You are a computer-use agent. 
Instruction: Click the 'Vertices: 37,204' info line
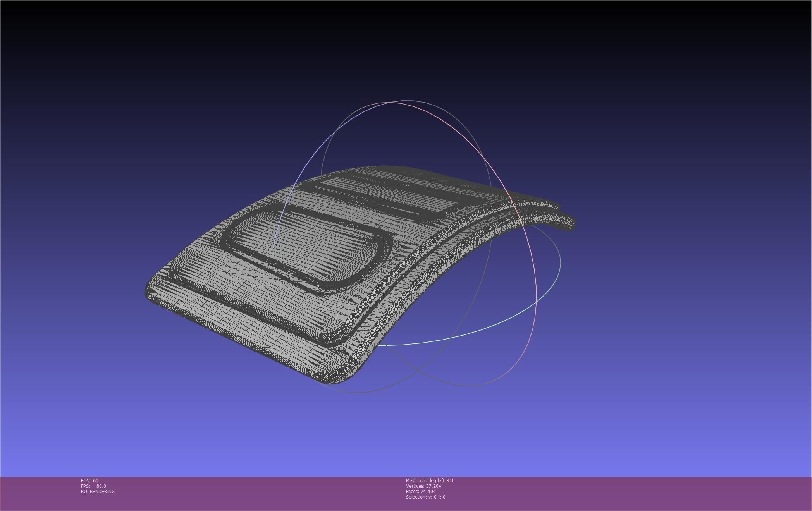pyautogui.click(x=423, y=486)
